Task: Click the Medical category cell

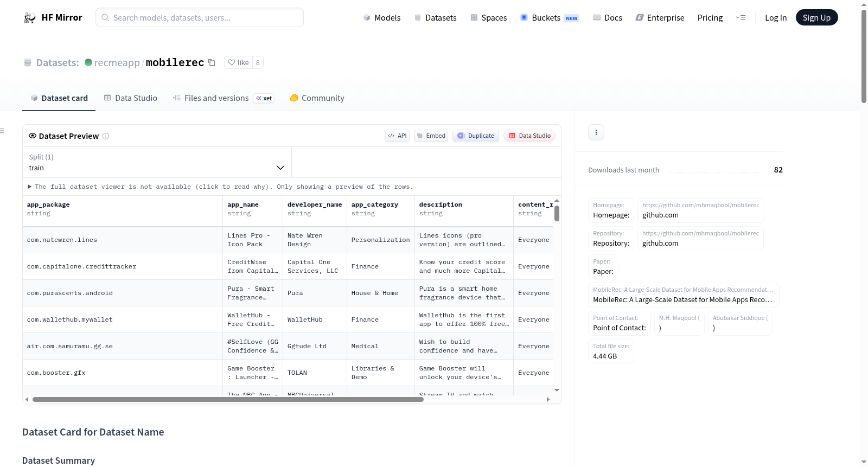Action: click(381, 347)
